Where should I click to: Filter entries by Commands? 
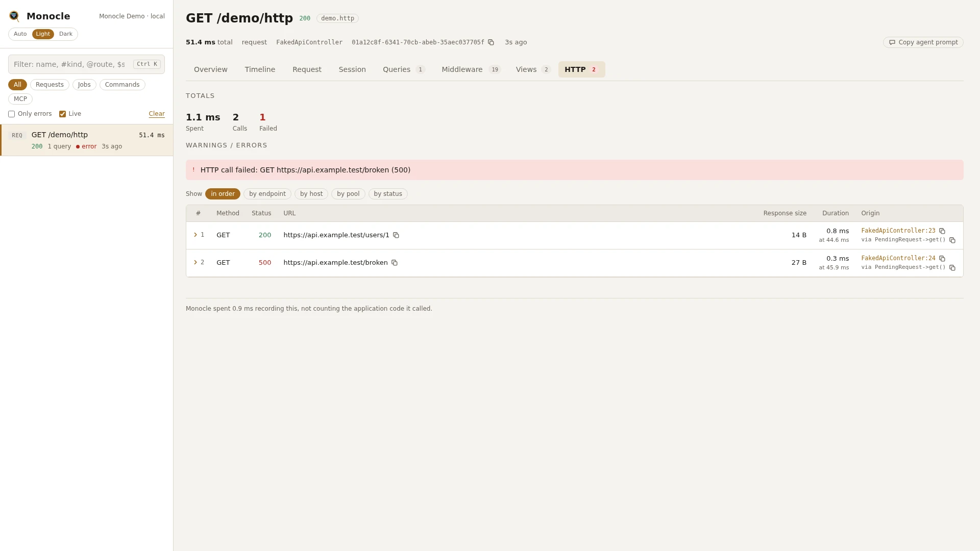122,85
